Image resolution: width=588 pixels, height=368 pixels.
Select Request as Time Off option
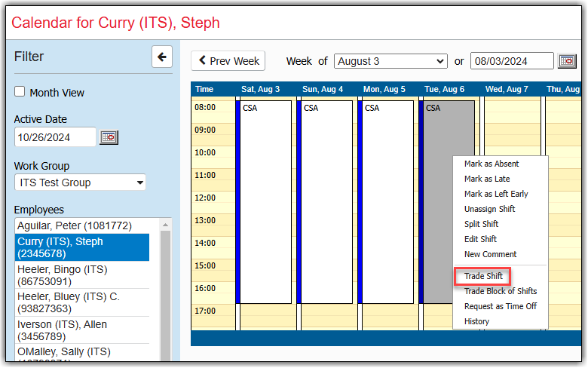(x=500, y=306)
